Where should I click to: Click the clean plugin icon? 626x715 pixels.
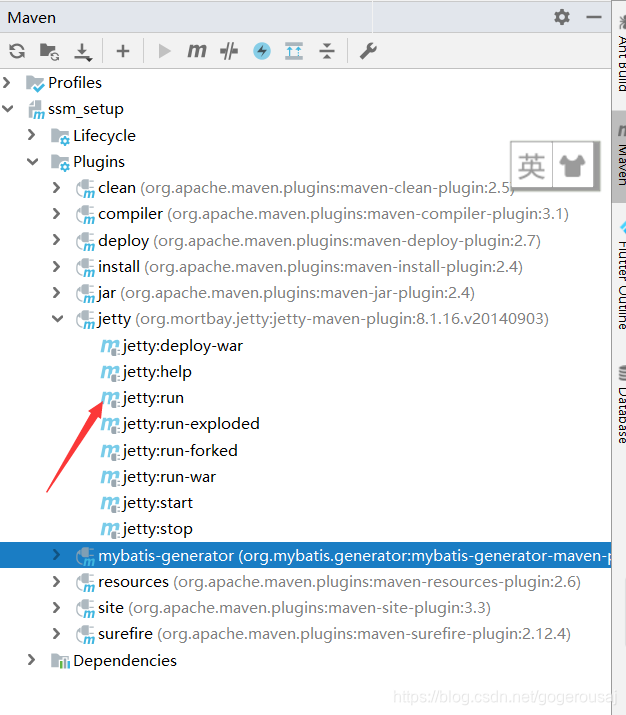[x=85, y=189]
